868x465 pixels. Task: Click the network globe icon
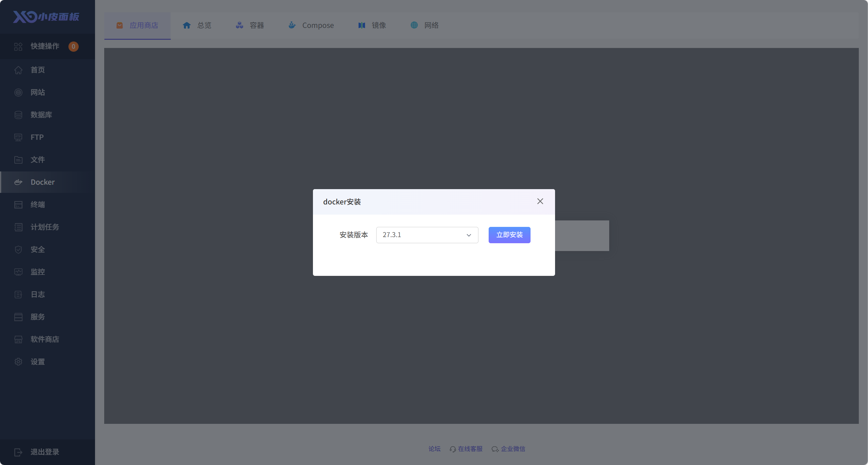[414, 25]
